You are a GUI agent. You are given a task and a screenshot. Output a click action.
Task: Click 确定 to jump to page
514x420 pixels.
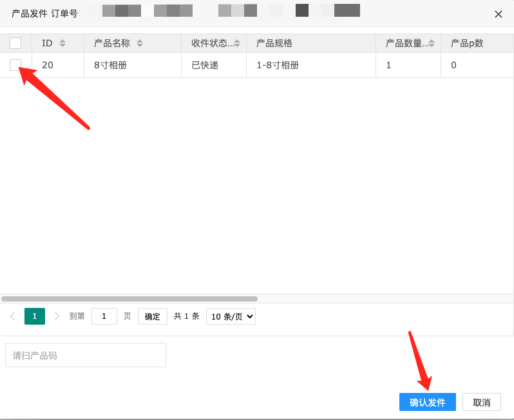(153, 316)
